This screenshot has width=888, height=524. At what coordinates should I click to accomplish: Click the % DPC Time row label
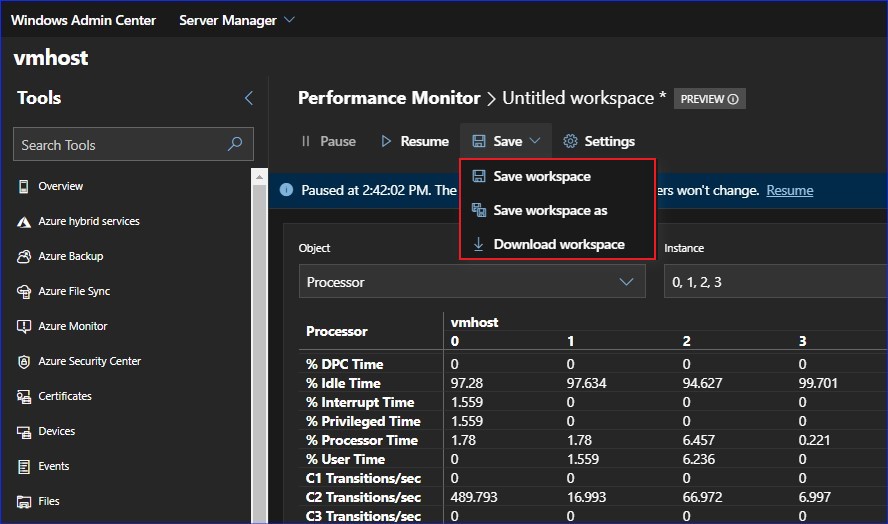[345, 364]
